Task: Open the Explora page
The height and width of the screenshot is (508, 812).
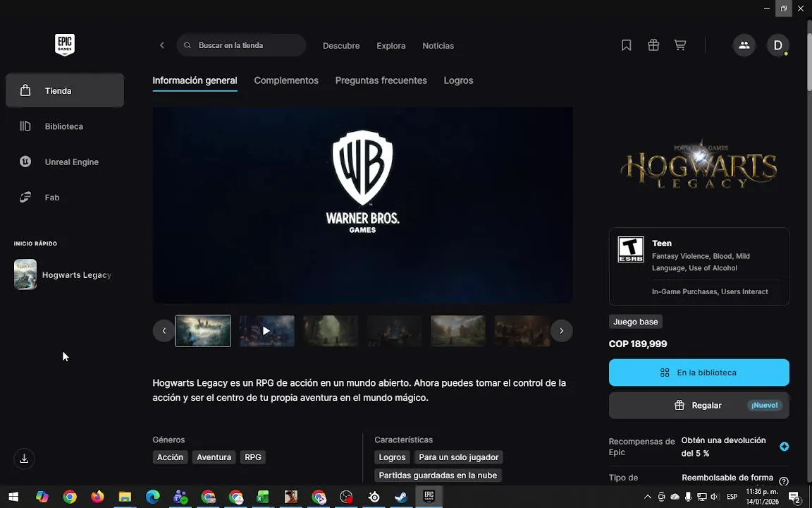Action: click(391, 46)
